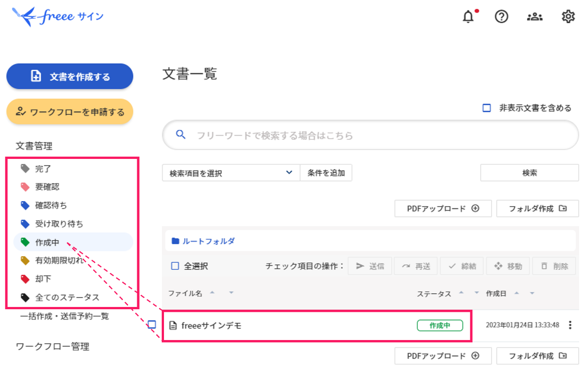Sort ファイル名 descending with down arrow
Image resolution: width=588 pixels, height=369 pixels.
[x=231, y=293]
